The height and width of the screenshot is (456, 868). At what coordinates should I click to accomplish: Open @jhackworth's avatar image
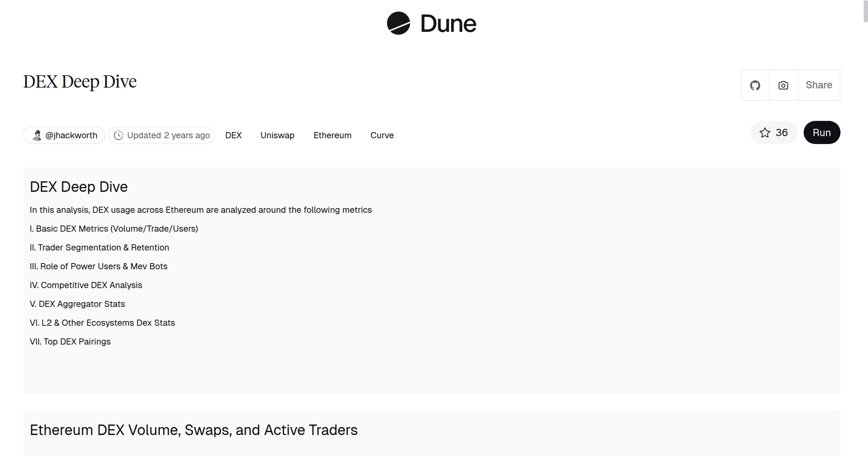tap(37, 135)
